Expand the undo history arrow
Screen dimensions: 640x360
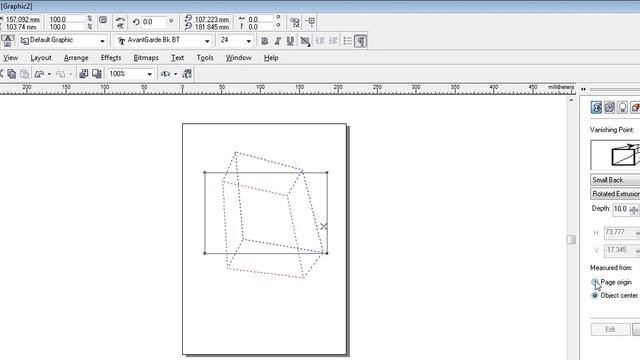(x=49, y=74)
